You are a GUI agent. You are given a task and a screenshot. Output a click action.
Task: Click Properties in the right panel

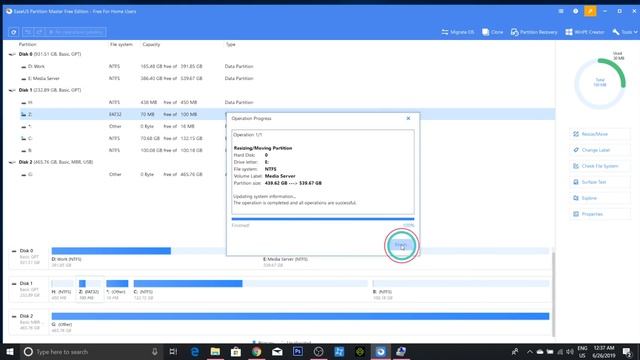click(x=600, y=214)
